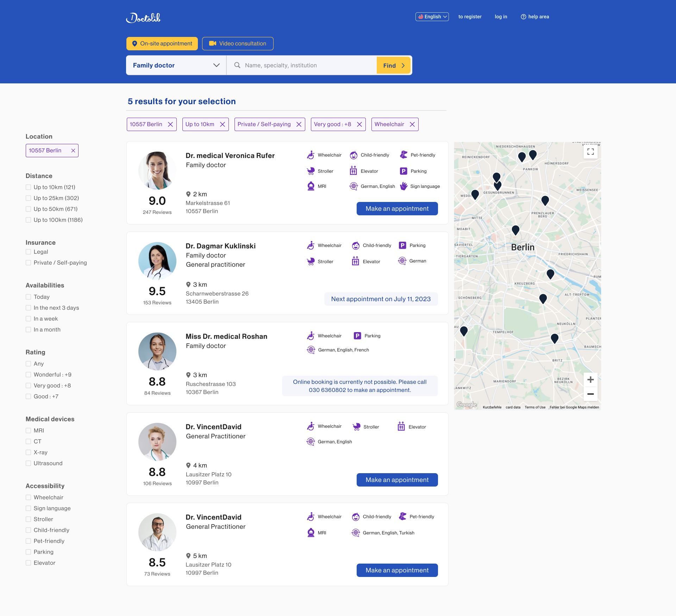This screenshot has height=616, width=676.
Task: Toggle the Sign language accessibility filter
Action: (29, 508)
